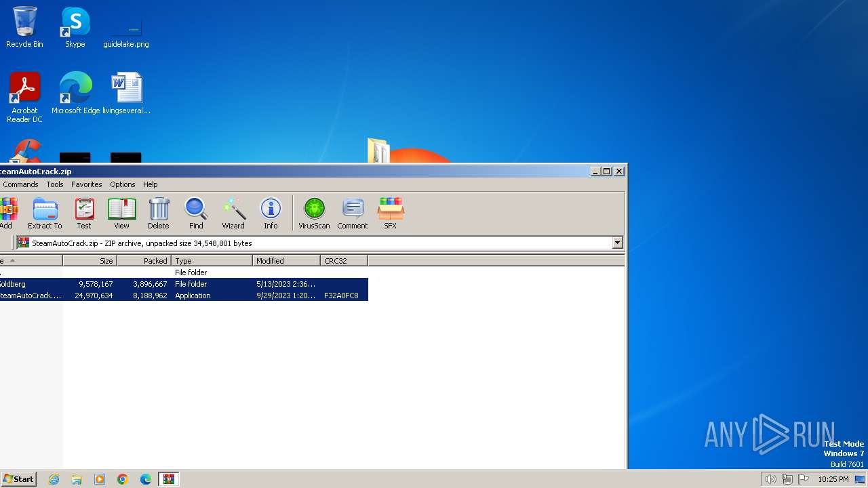
Task: Open the network tray icon
Action: [787, 479]
